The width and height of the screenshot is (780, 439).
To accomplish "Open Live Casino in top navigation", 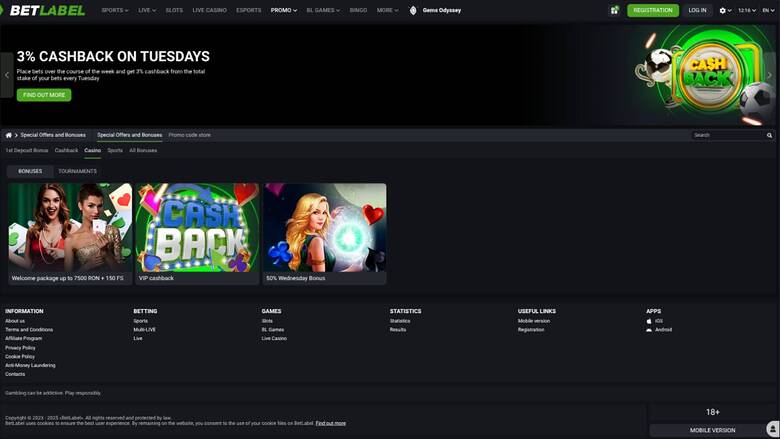I will (x=209, y=10).
